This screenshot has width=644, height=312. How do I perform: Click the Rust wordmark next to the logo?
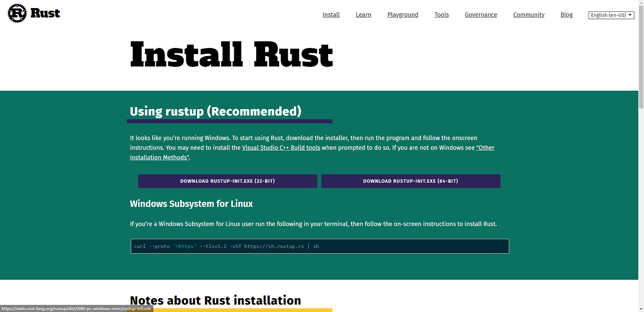(x=46, y=13)
